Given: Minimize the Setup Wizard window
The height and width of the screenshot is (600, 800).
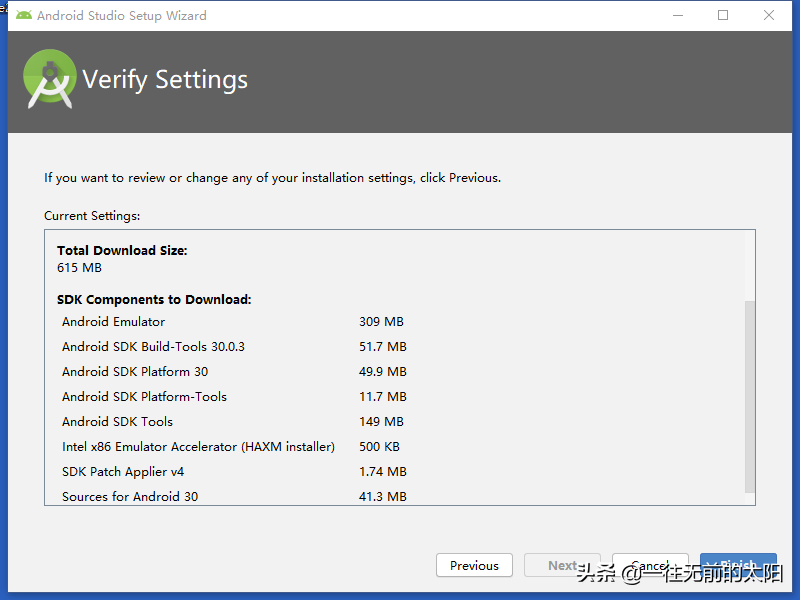Looking at the screenshot, I should coord(677,15).
